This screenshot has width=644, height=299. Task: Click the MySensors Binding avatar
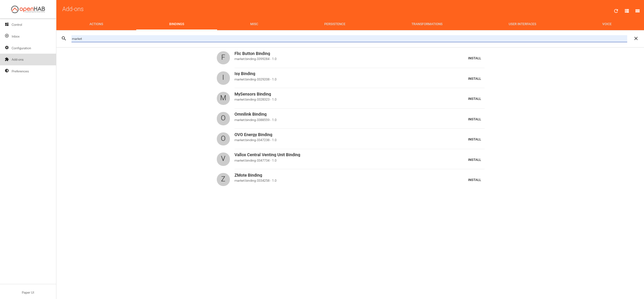pos(223,98)
